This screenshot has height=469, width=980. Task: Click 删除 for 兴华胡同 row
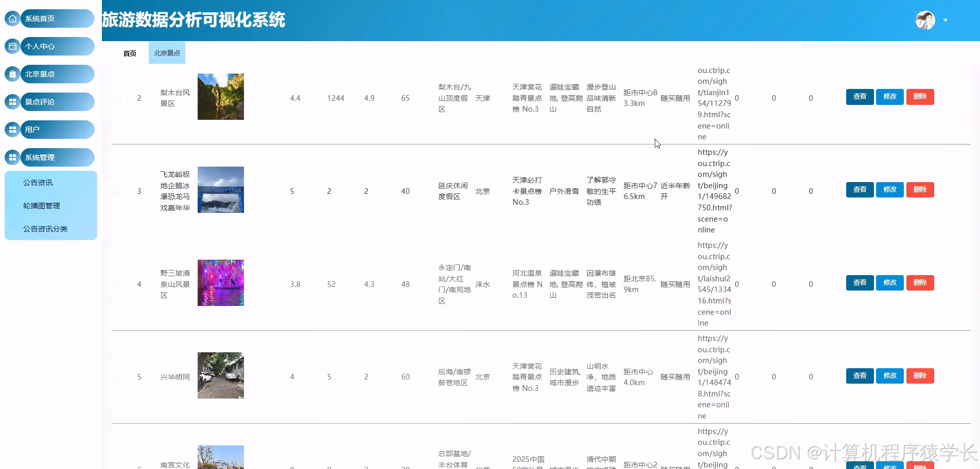[x=920, y=376]
